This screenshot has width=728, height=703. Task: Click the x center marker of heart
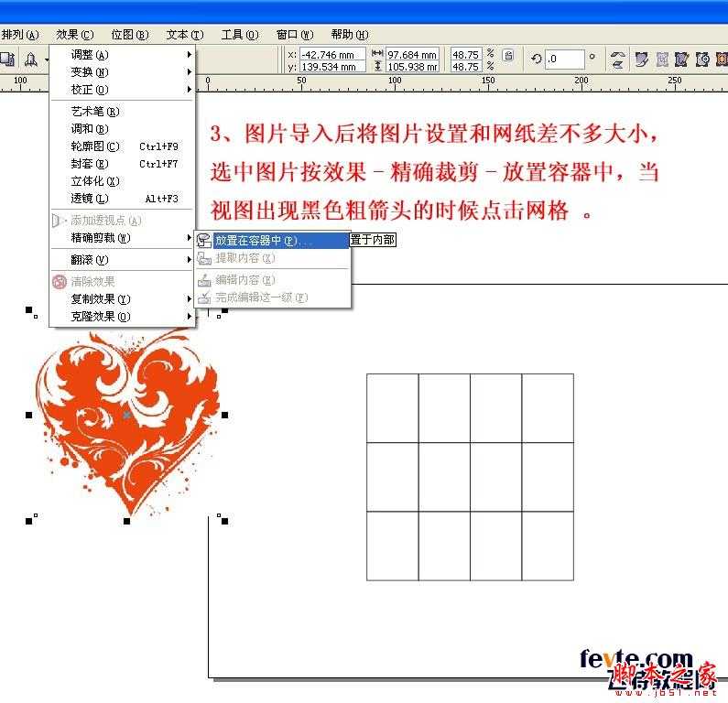click(x=126, y=416)
